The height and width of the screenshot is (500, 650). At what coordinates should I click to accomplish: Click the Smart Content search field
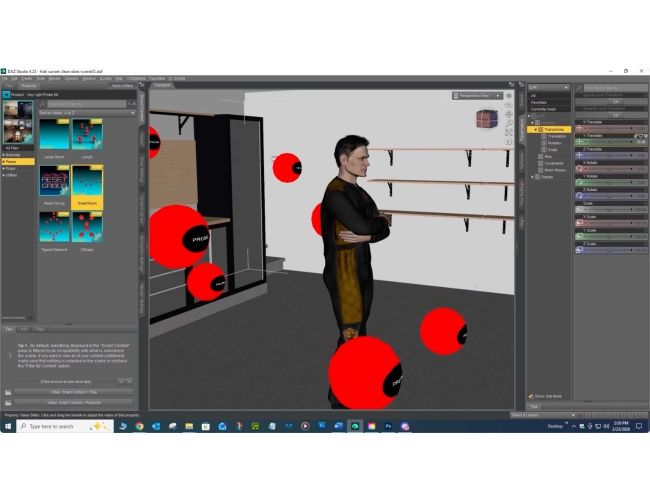87,104
